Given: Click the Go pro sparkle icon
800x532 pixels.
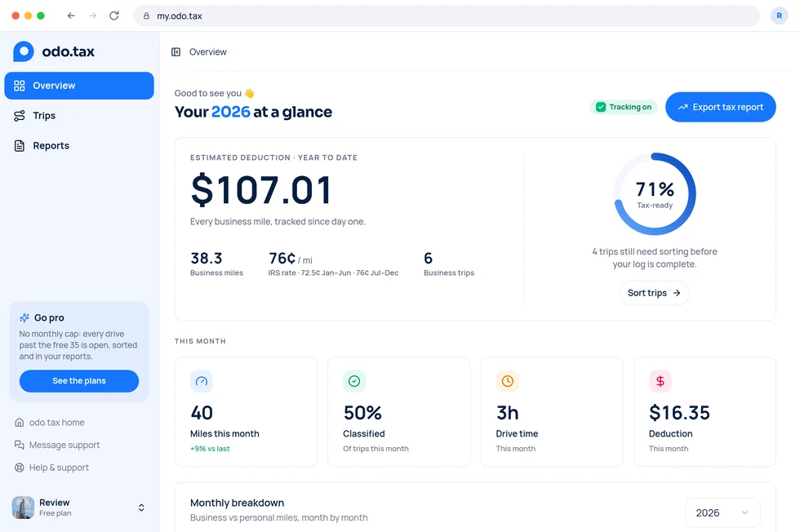Looking at the screenshot, I should coord(24,317).
